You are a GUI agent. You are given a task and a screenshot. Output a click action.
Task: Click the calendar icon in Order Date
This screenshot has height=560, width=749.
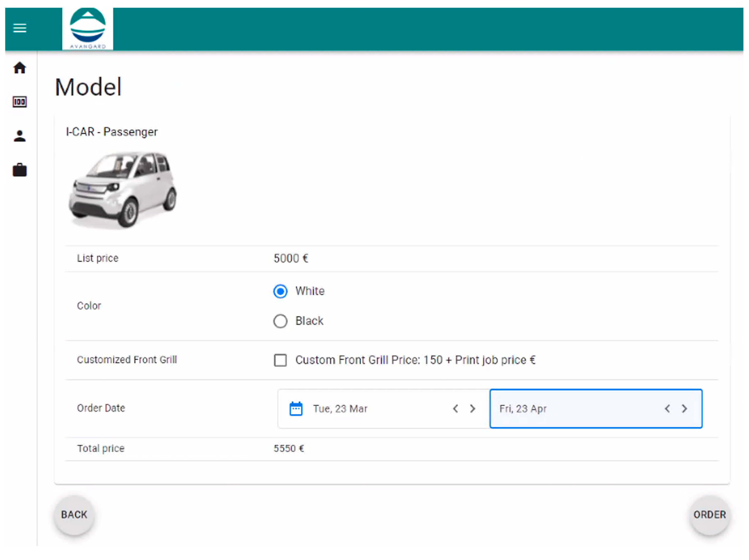pos(296,409)
